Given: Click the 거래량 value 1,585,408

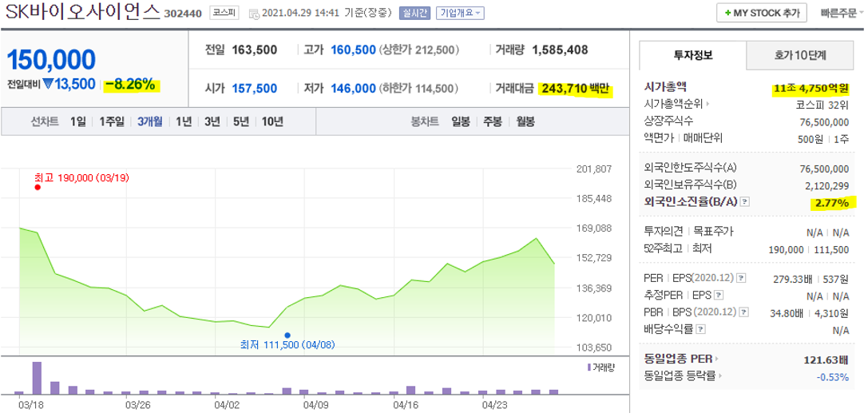Looking at the screenshot, I should coord(561,50).
